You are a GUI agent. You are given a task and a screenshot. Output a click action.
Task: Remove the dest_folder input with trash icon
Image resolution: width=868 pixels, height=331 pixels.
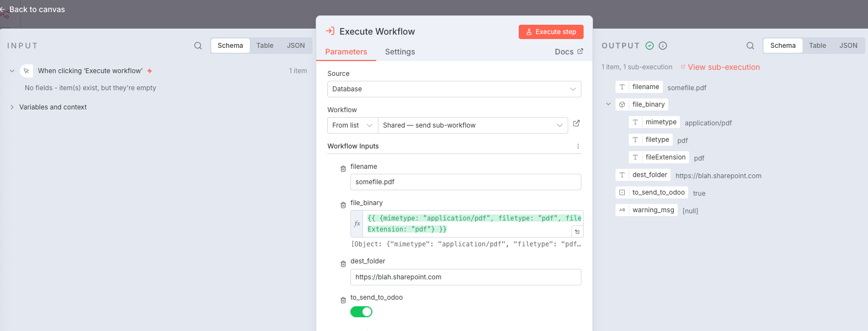[x=343, y=264]
